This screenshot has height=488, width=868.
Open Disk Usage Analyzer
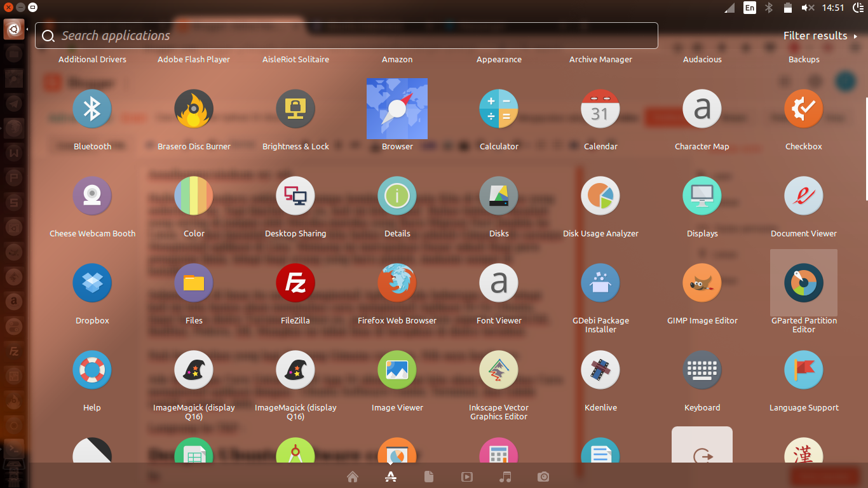pos(600,196)
